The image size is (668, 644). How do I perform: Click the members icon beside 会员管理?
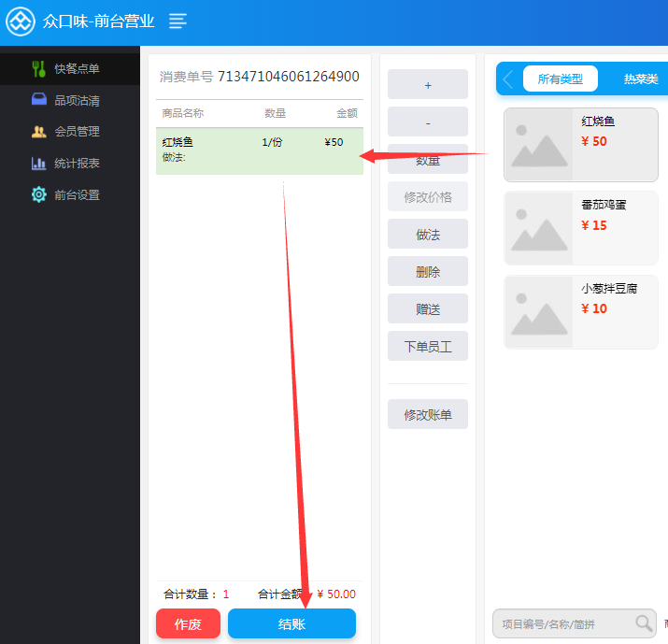38,132
